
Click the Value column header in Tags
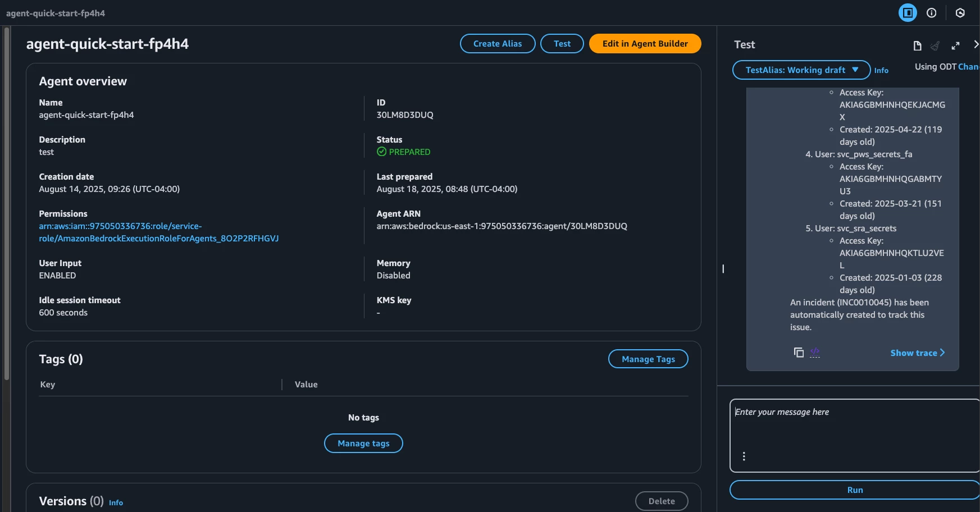click(306, 385)
